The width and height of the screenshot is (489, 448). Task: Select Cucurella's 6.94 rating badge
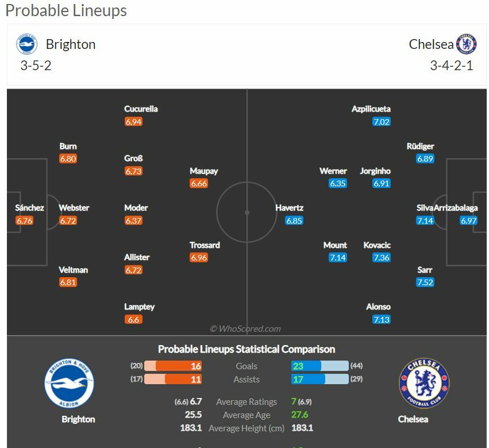click(133, 122)
